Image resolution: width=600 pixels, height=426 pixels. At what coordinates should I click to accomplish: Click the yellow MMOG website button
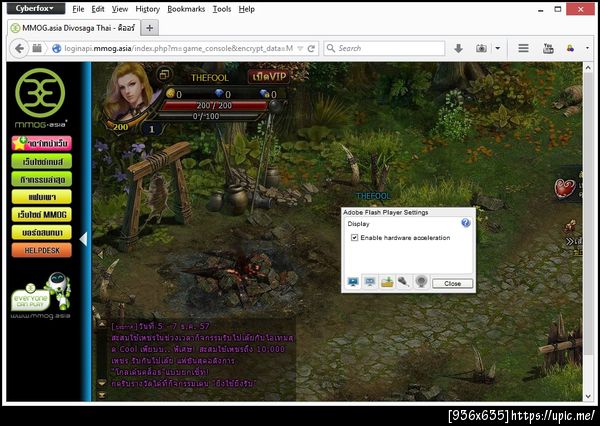click(42, 214)
